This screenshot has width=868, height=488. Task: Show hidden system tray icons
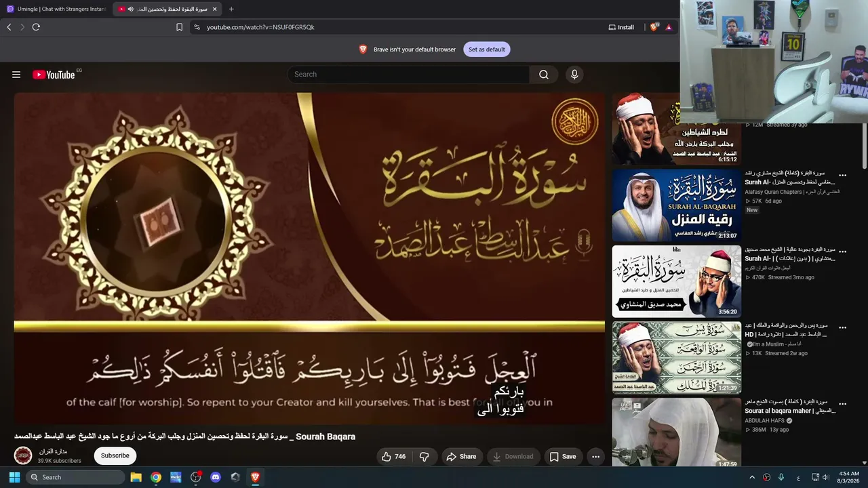(751, 477)
